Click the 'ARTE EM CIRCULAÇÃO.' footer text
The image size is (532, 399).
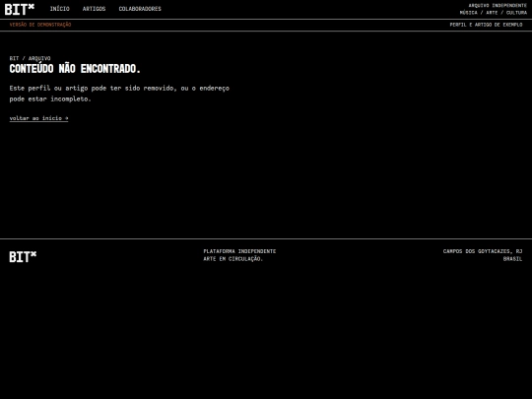[x=233, y=259]
